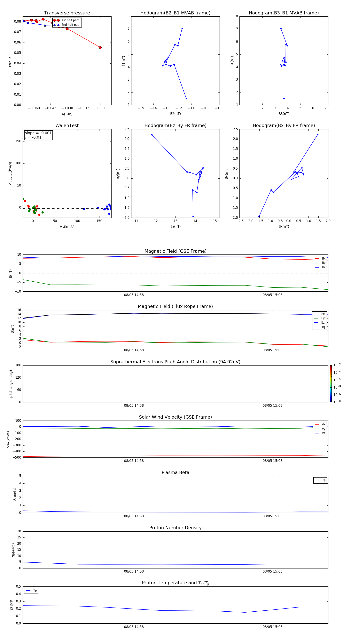Image resolution: width=351 pixels, height=644 pixels.
Task: Click the Tp legend in Proton Temperature
Action: click(x=31, y=591)
